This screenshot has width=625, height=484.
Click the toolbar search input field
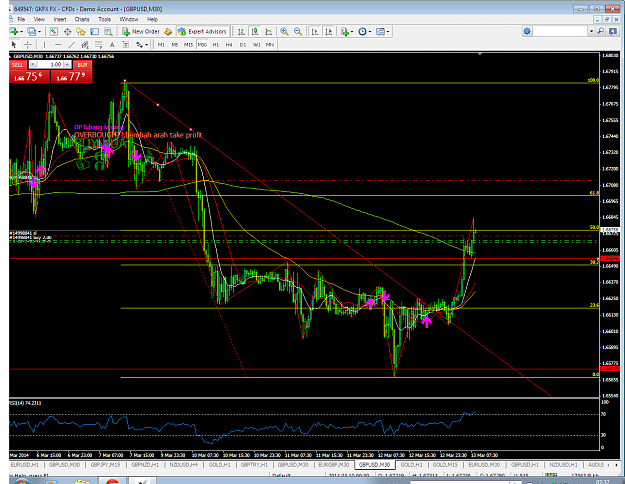pos(560,31)
